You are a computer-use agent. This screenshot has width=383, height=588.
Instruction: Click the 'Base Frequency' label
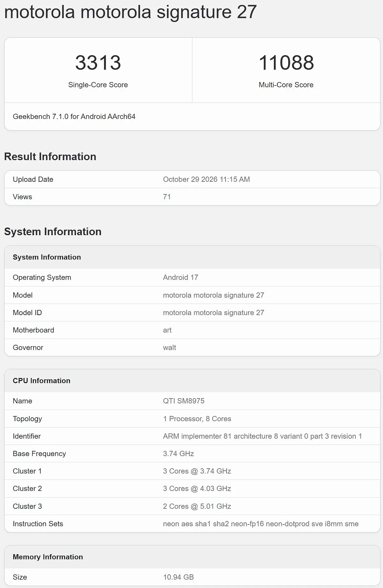pos(39,454)
